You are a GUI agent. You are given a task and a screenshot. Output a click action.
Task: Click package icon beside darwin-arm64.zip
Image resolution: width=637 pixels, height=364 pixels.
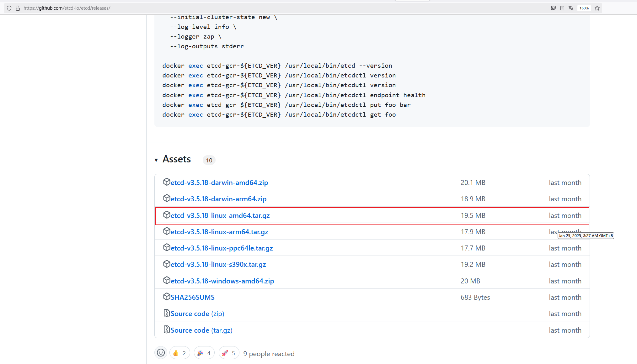click(167, 198)
